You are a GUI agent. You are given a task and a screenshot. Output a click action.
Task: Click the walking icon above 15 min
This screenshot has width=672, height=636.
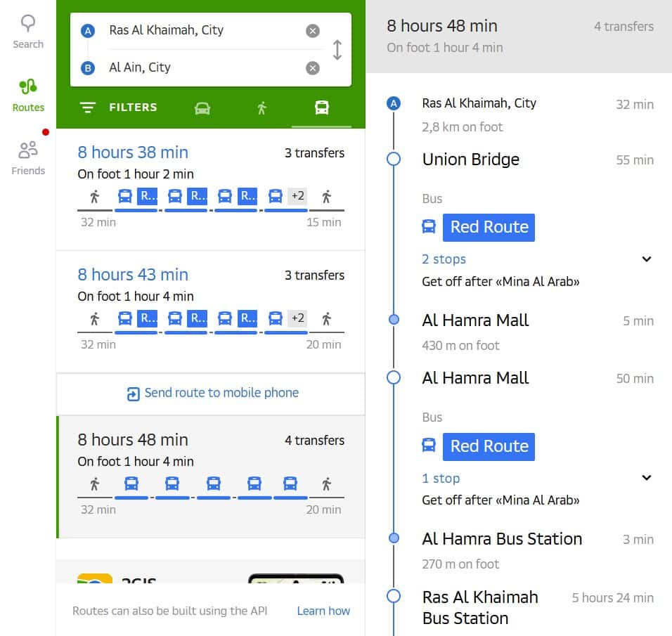tap(327, 197)
